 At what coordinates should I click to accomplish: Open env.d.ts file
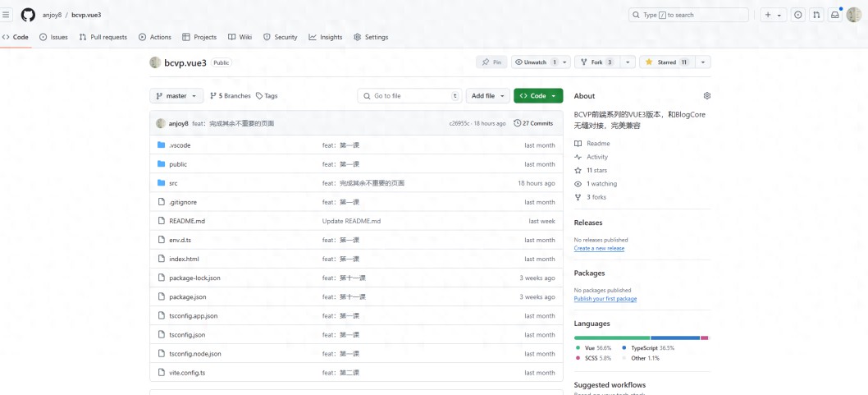coord(180,241)
